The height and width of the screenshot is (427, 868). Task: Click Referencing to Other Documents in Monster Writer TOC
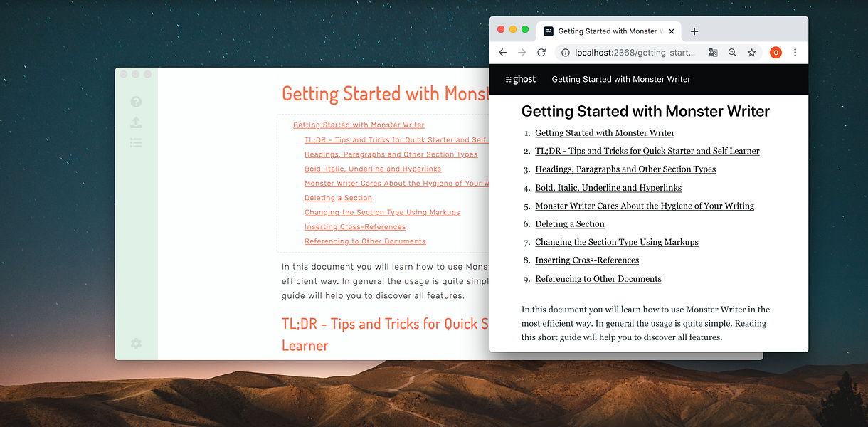365,241
